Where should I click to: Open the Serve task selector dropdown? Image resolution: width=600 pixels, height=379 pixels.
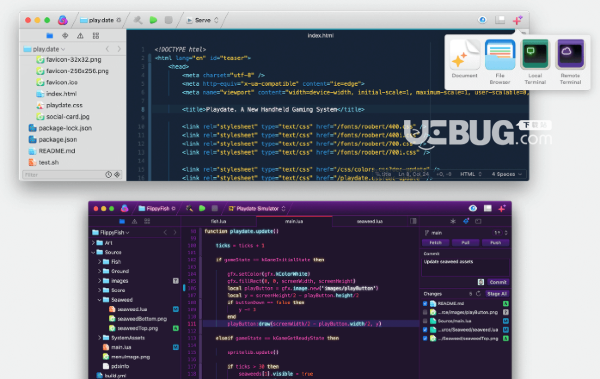202,20
